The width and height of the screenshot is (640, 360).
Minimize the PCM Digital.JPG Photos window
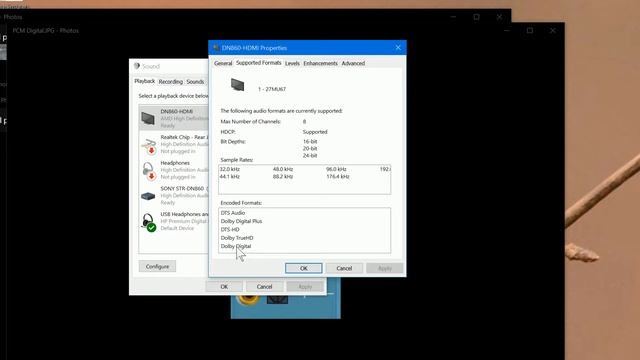coord(507,31)
